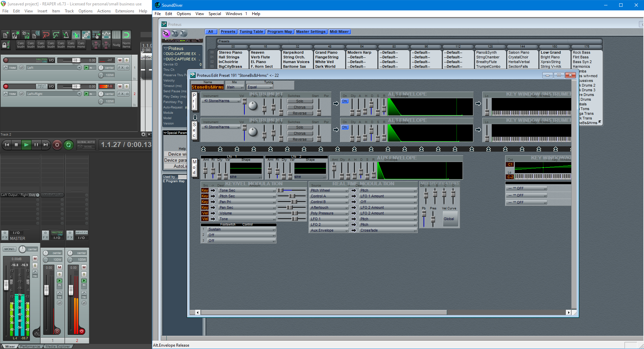Toggle REAPER's item grouping chain icon

[86, 35]
